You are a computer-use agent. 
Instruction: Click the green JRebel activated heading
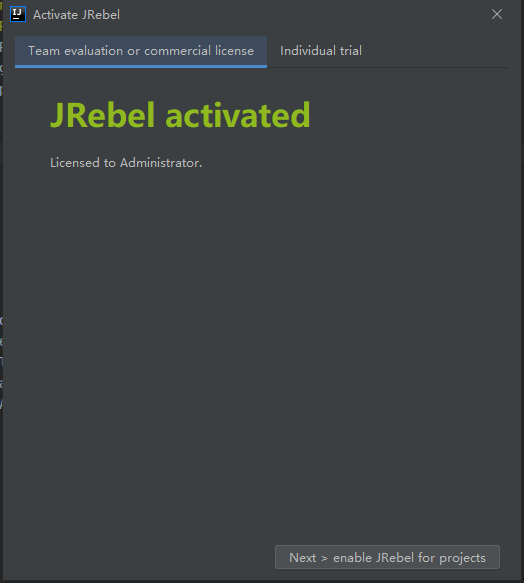click(180, 115)
